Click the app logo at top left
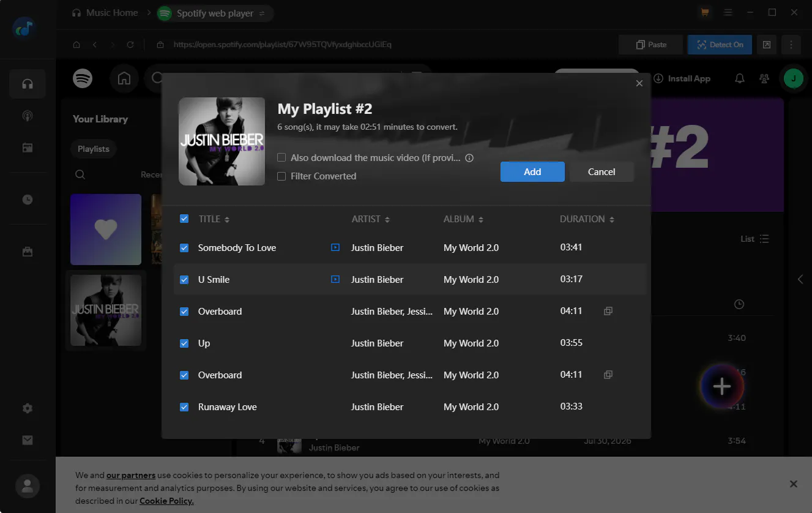The image size is (812, 513). (x=25, y=28)
